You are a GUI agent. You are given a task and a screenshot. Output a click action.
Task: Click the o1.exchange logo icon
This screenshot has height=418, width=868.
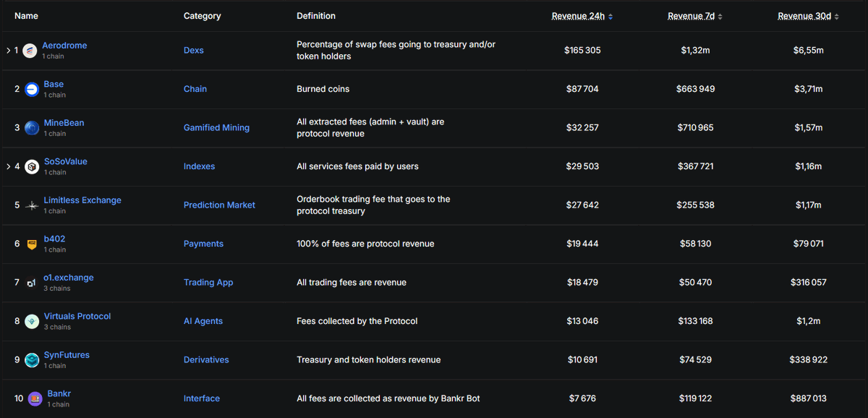[x=32, y=283]
